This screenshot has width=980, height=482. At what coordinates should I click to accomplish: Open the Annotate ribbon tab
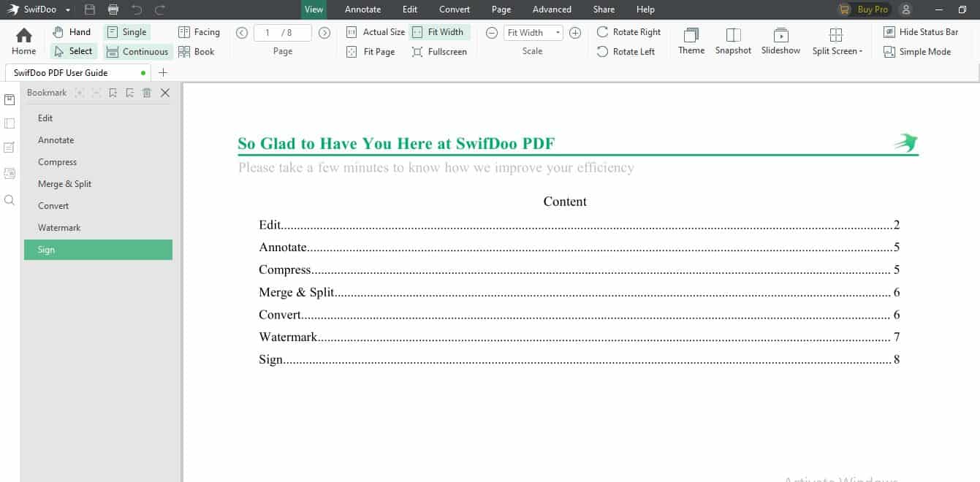click(x=362, y=9)
